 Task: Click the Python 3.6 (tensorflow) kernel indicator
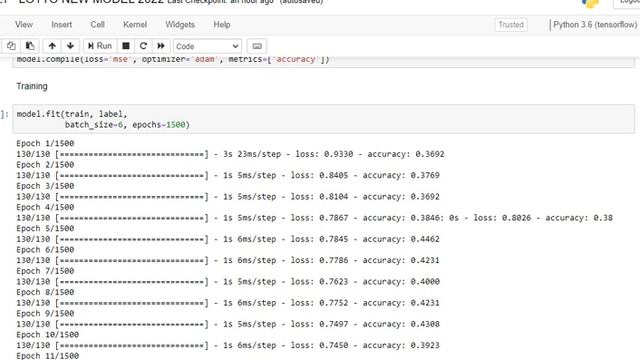[595, 24]
